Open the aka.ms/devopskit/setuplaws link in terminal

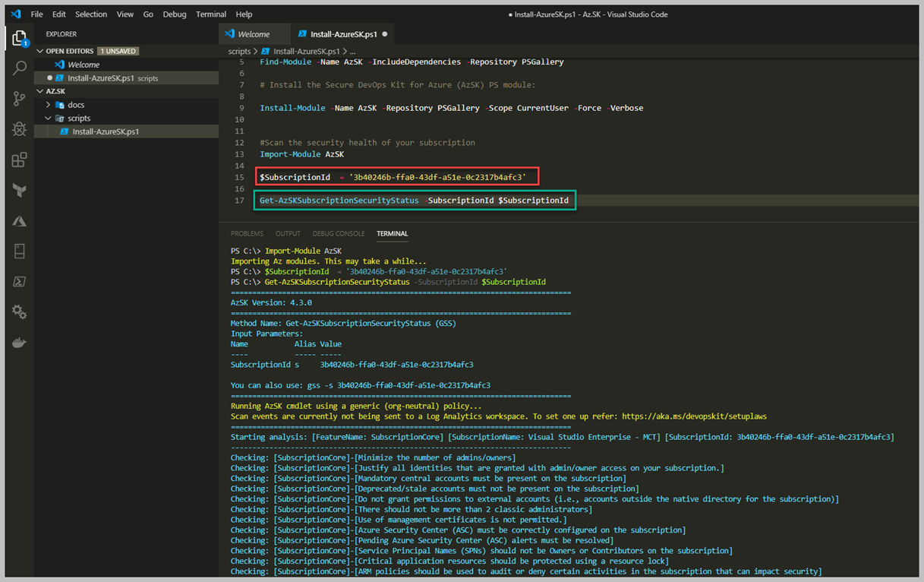[x=694, y=416]
